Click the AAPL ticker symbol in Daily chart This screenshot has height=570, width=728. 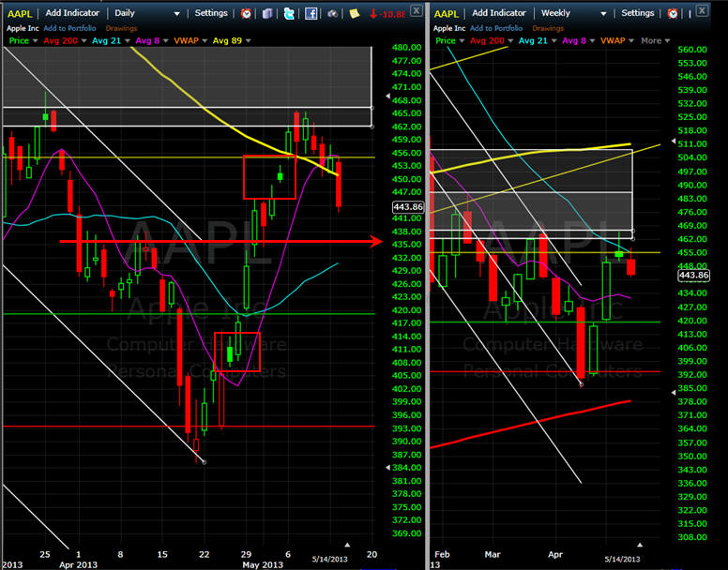click(x=20, y=14)
